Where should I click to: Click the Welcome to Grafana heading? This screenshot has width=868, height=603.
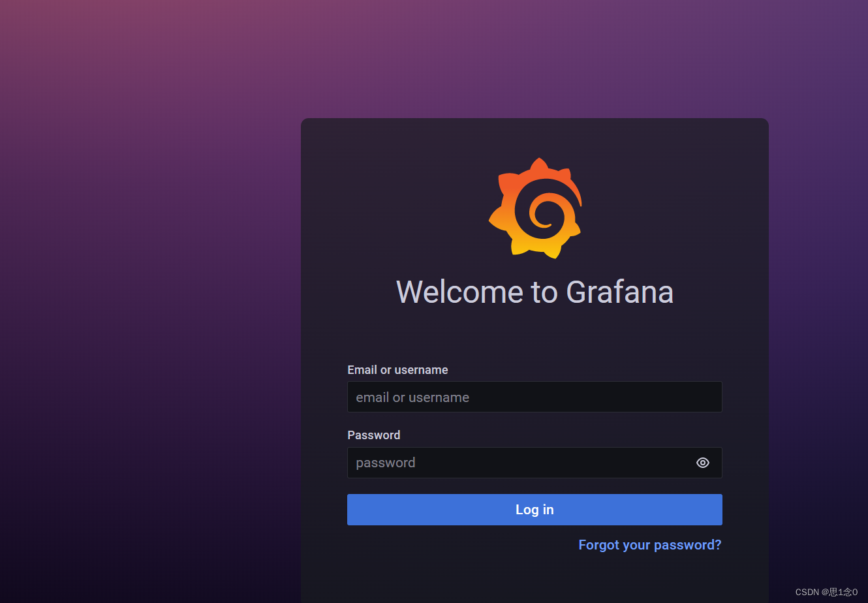[535, 292]
